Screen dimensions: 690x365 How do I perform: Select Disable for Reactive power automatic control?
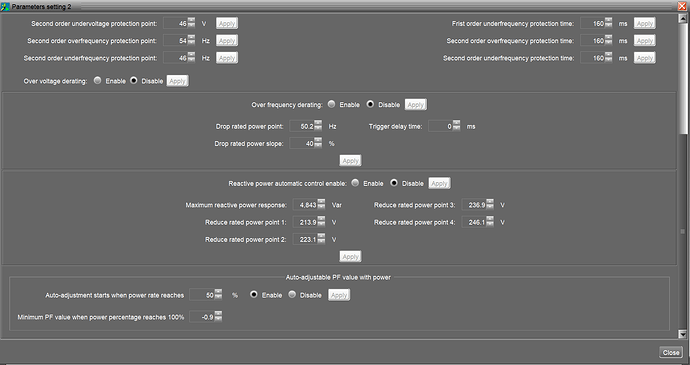(x=394, y=183)
